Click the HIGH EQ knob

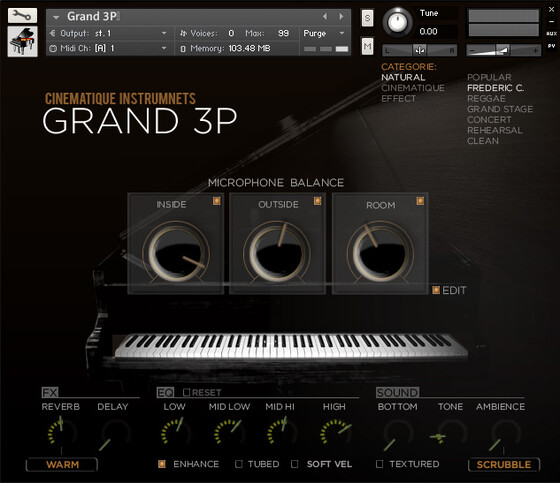point(335,433)
